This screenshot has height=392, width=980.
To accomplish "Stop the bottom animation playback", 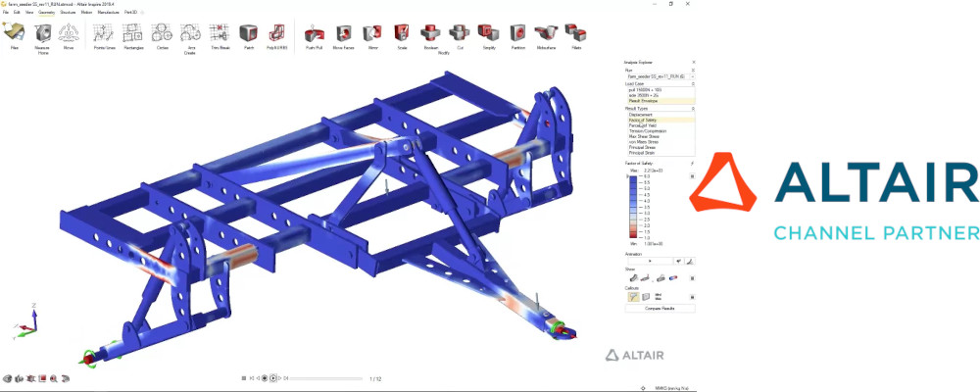I will click(x=244, y=378).
